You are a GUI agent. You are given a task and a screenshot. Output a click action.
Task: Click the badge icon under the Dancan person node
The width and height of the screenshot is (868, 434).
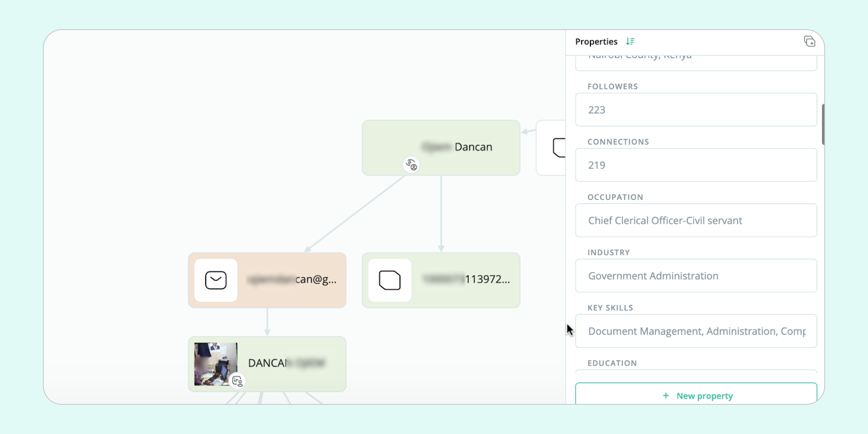[x=411, y=165]
